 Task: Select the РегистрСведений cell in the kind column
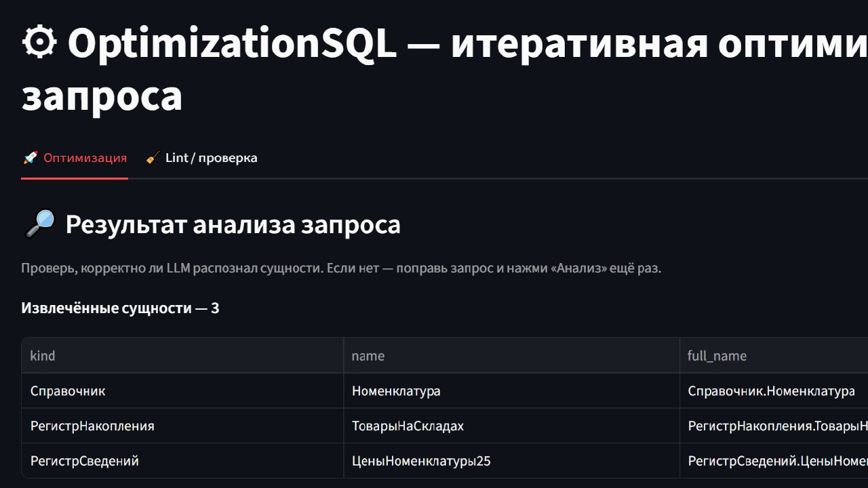coord(182,461)
